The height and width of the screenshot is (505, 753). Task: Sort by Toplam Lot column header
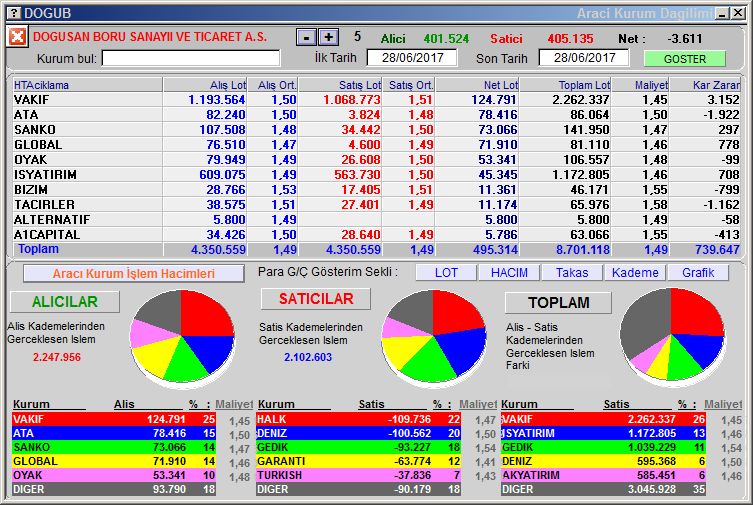566,85
